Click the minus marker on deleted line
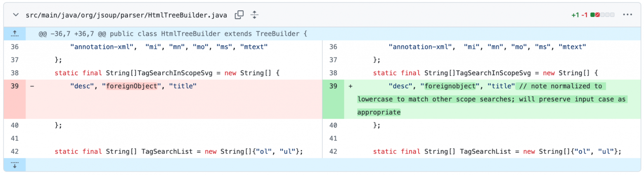This screenshot has height=175, width=644. [32, 86]
